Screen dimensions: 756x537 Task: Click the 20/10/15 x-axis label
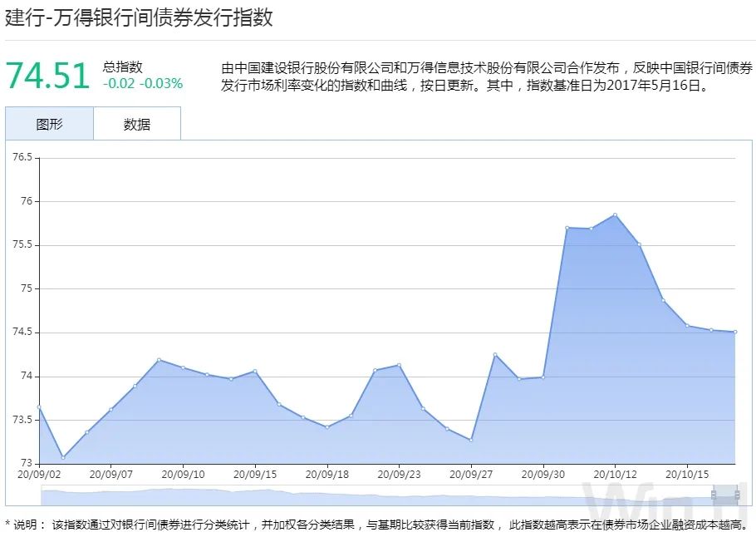(687, 475)
